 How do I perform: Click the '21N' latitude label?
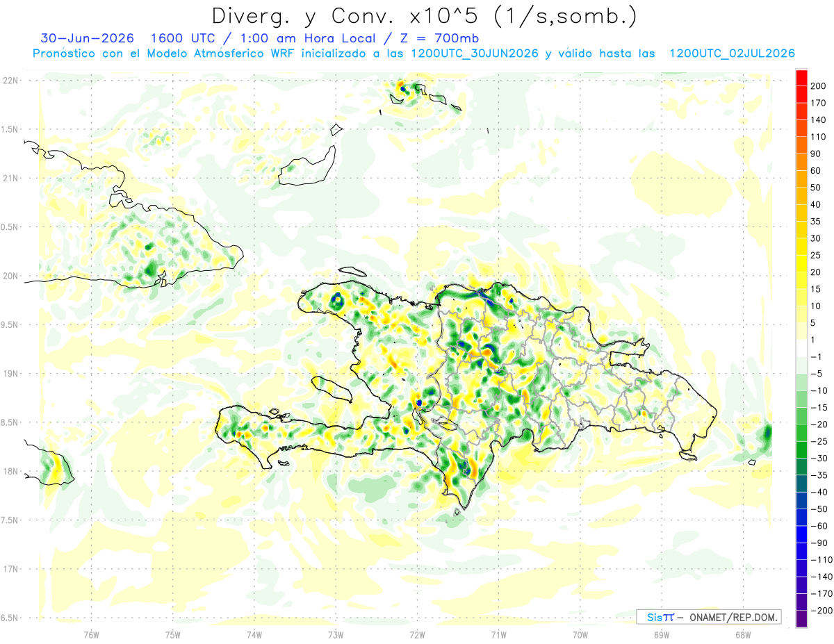(10, 178)
